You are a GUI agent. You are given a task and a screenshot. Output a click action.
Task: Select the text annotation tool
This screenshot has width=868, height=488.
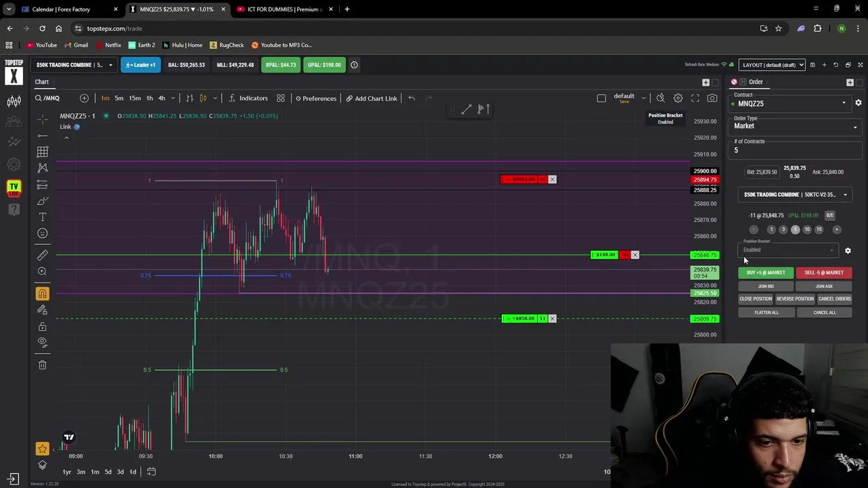click(x=43, y=217)
